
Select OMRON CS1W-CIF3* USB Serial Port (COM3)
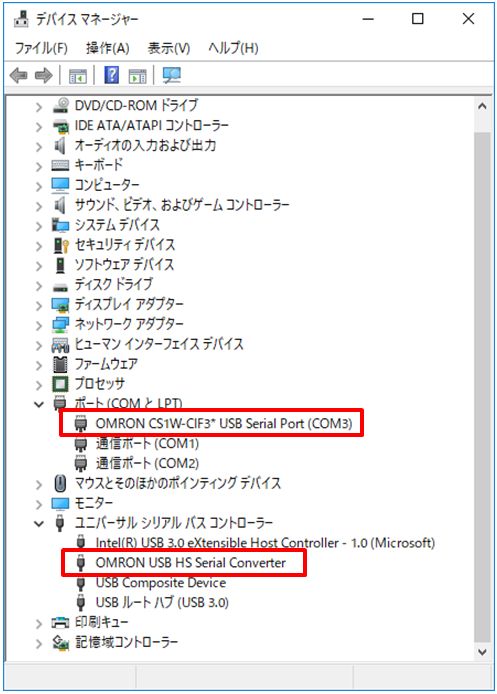[x=223, y=424]
